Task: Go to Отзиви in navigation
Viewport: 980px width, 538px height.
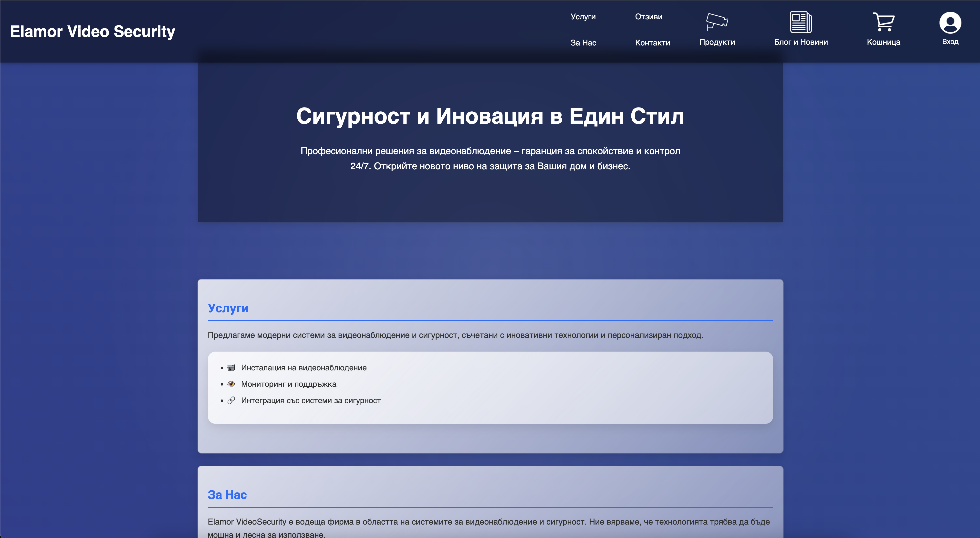Action: pos(648,17)
